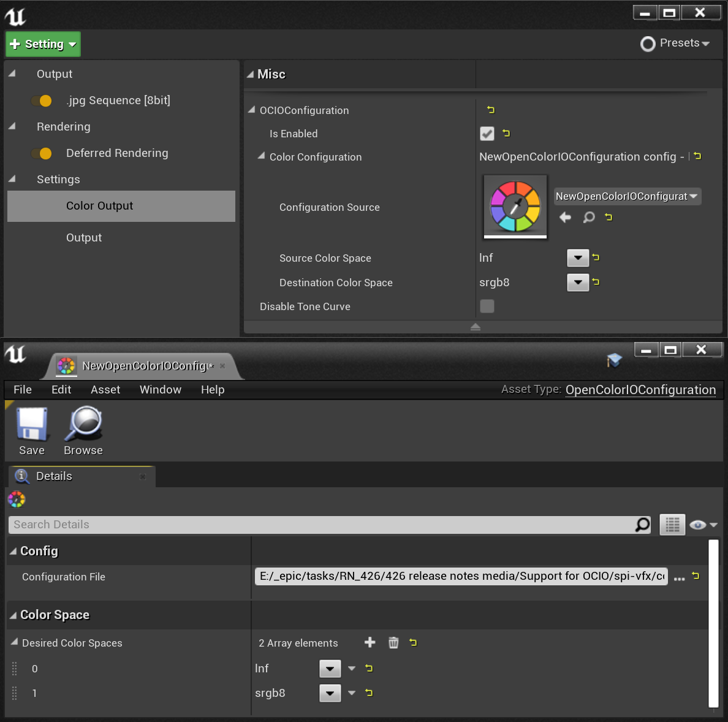Open the OpenColorIOConfiguration asset type link

pyautogui.click(x=641, y=390)
